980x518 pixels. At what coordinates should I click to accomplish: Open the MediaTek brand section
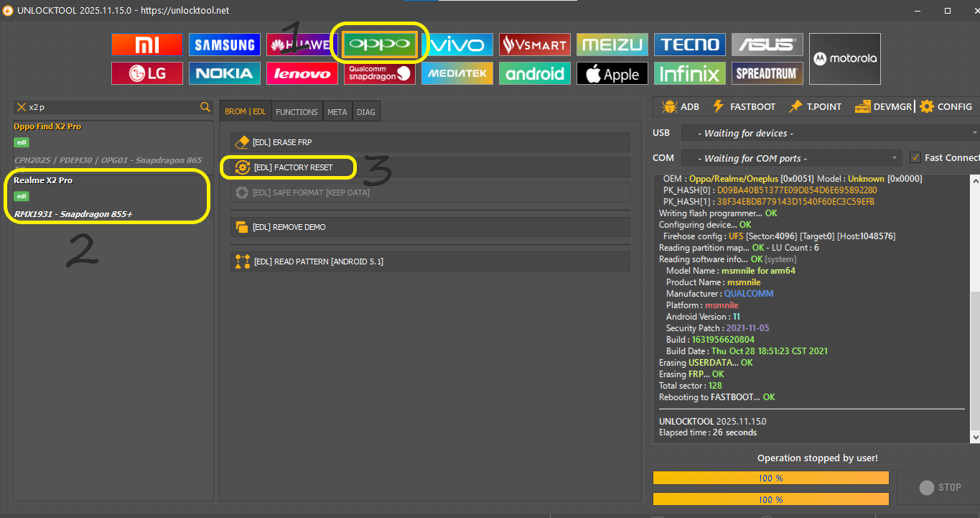tap(457, 73)
